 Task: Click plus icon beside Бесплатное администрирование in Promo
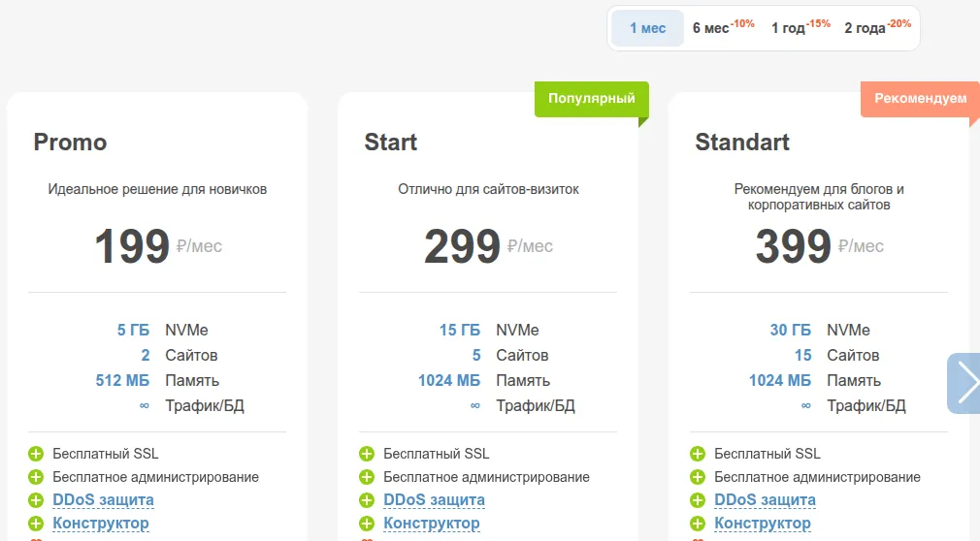(36, 477)
